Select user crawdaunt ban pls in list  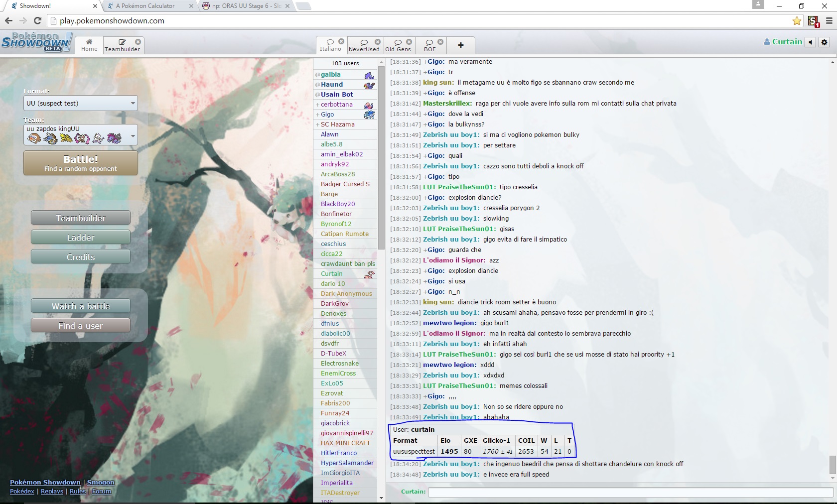pos(345,264)
